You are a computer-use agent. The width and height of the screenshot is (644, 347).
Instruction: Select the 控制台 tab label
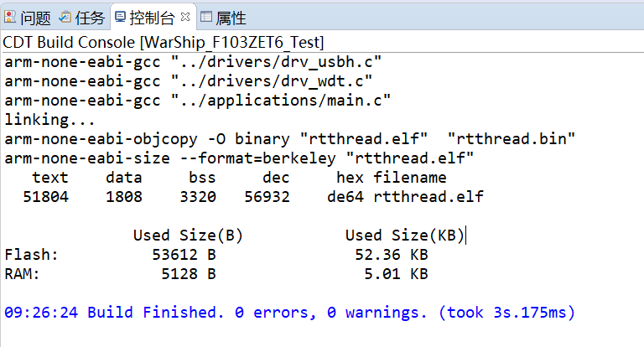pyautogui.click(x=153, y=18)
